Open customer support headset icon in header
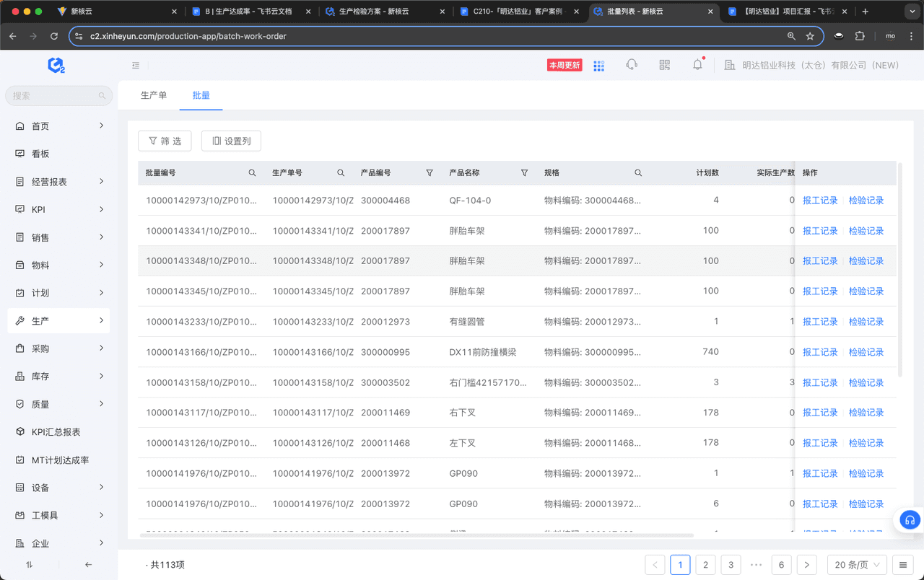This screenshot has width=924, height=580. [632, 65]
